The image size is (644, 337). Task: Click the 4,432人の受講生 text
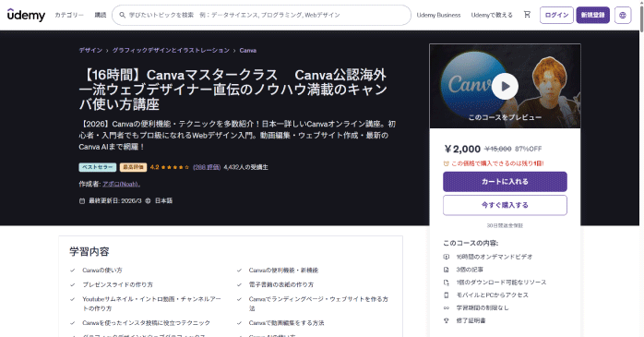coord(245,167)
